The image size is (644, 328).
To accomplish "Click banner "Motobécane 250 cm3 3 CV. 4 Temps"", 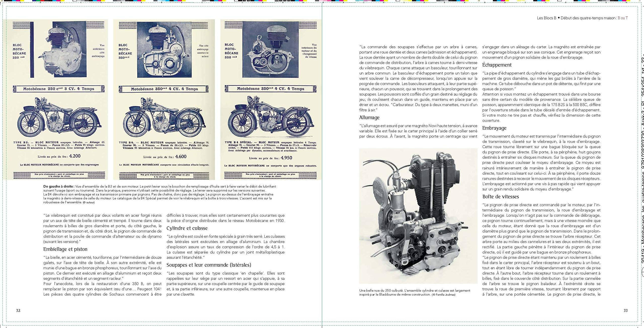I will pos(59,89).
